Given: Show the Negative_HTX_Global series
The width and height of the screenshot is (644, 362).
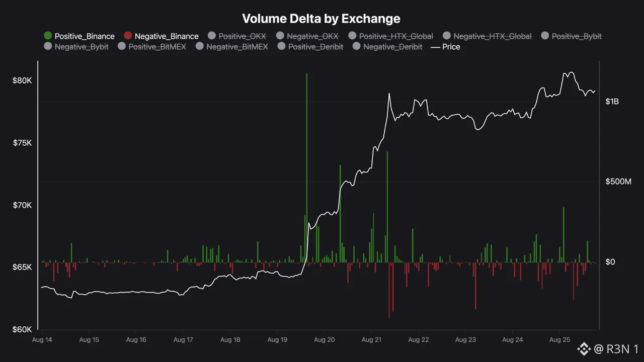Looking at the screenshot, I should [487, 36].
